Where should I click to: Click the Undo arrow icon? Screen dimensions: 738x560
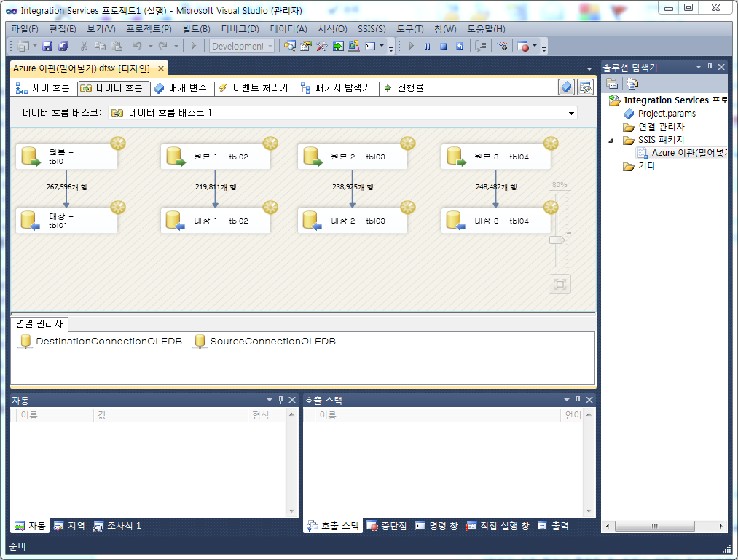point(138,46)
